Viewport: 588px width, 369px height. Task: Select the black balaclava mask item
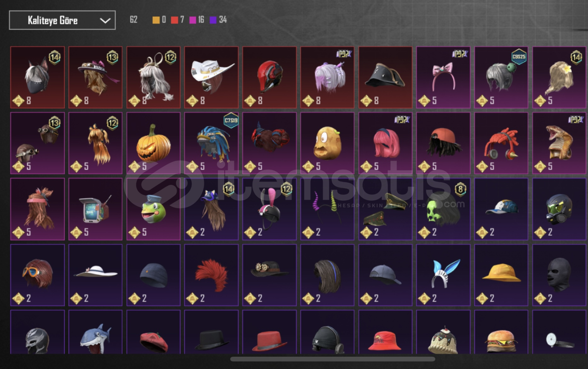pos(559,275)
